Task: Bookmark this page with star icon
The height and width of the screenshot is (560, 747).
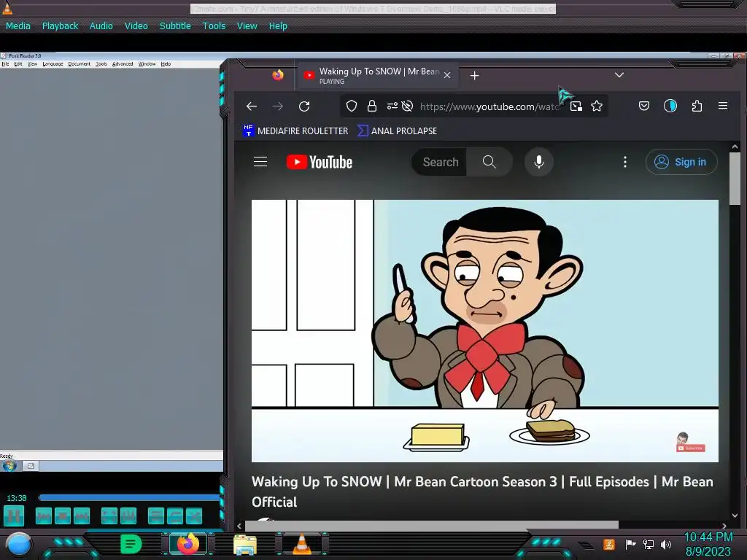Action: (x=597, y=106)
